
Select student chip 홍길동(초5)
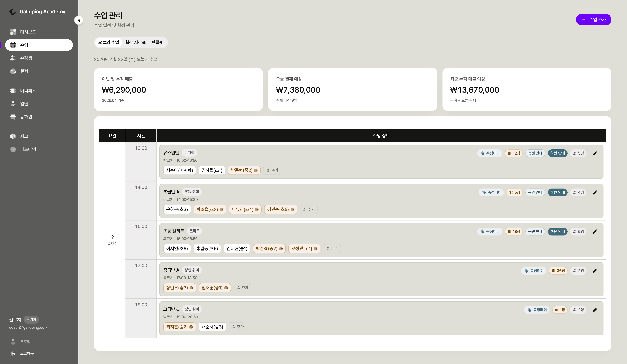[207, 248]
